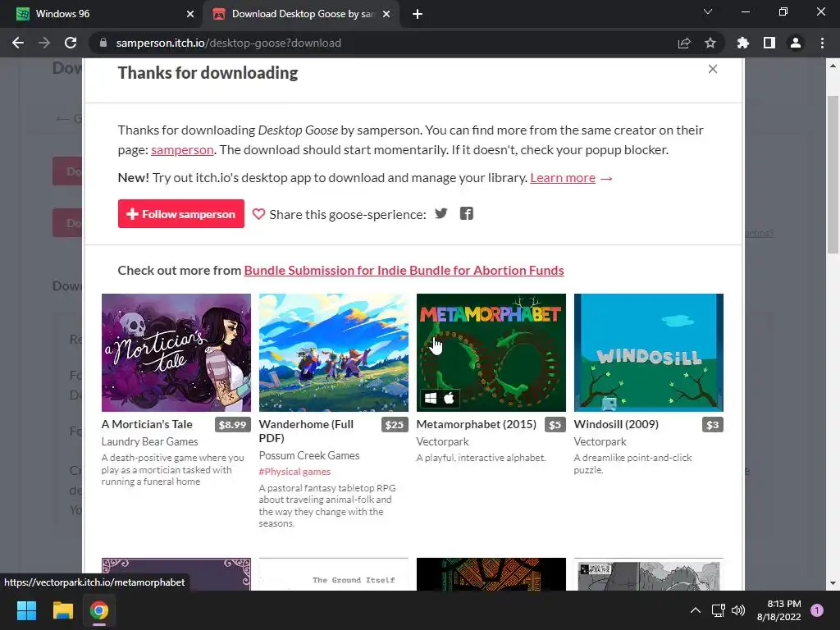Open Vectorpark link under Metamorphabet
The width and height of the screenshot is (840, 630).
(x=442, y=441)
